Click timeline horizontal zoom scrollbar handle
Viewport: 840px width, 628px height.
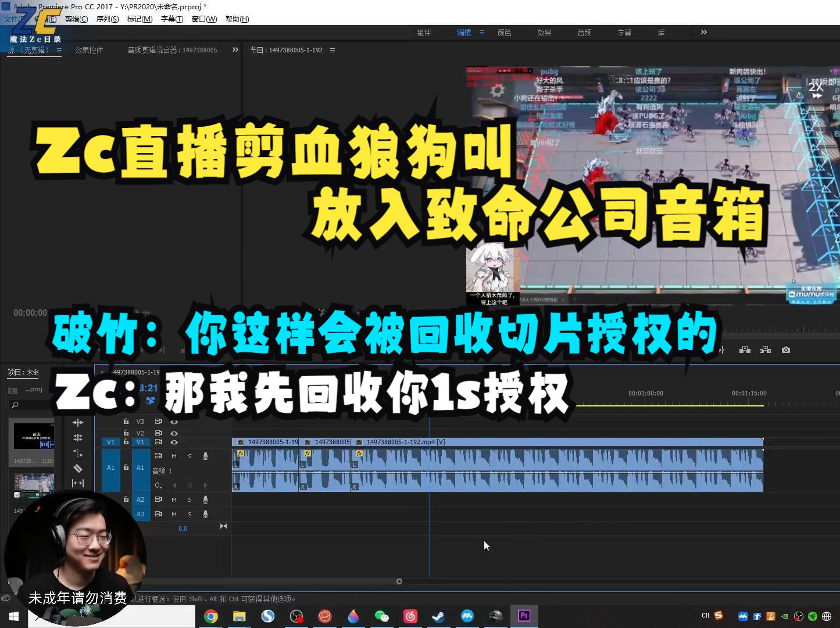[x=399, y=581]
